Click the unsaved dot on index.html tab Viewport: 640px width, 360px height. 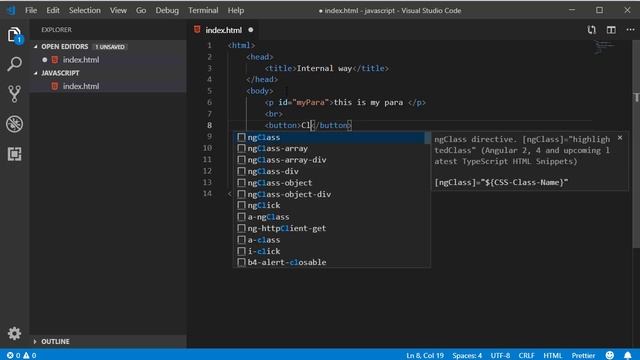(251, 30)
